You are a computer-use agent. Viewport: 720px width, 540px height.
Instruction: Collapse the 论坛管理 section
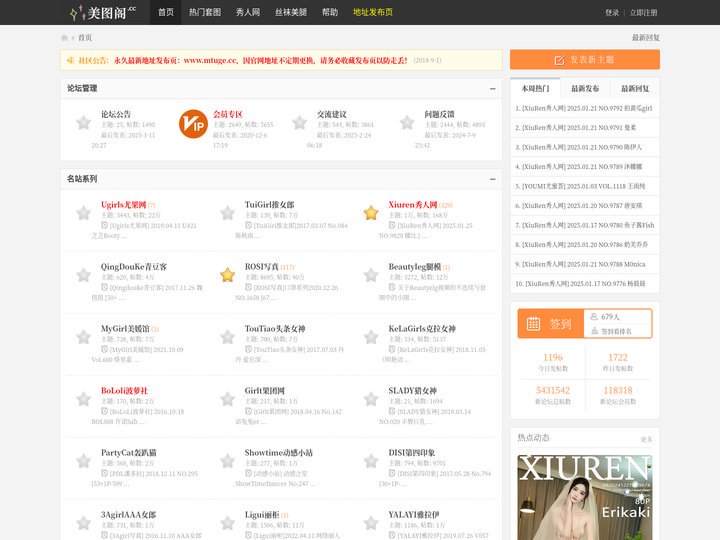[x=493, y=89]
